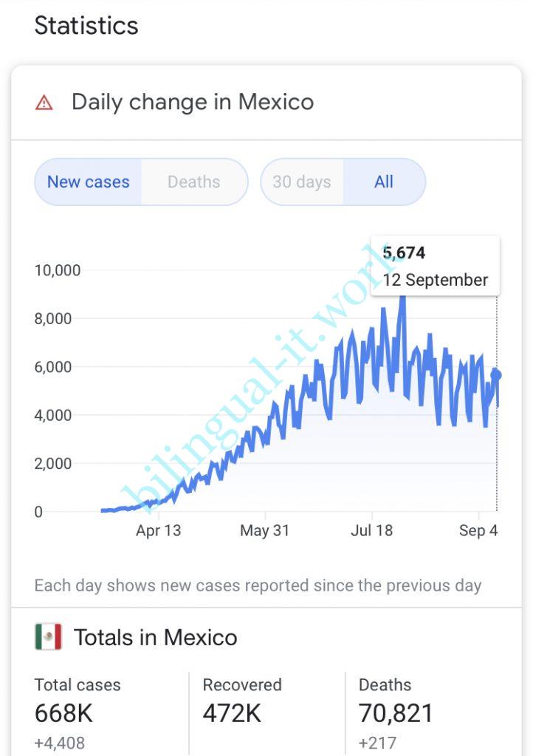This screenshot has width=533, height=756.
Task: Click the Deaths 70,821 total
Action: click(x=396, y=713)
